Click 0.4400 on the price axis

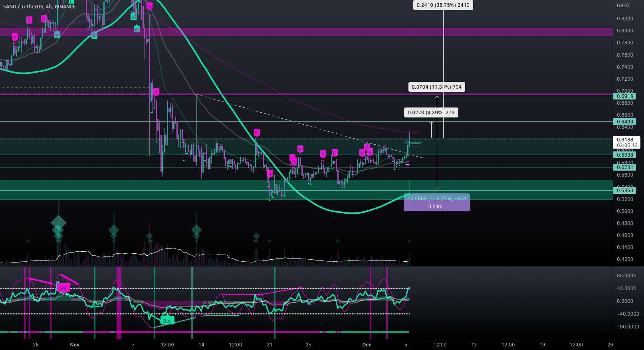[625, 247]
